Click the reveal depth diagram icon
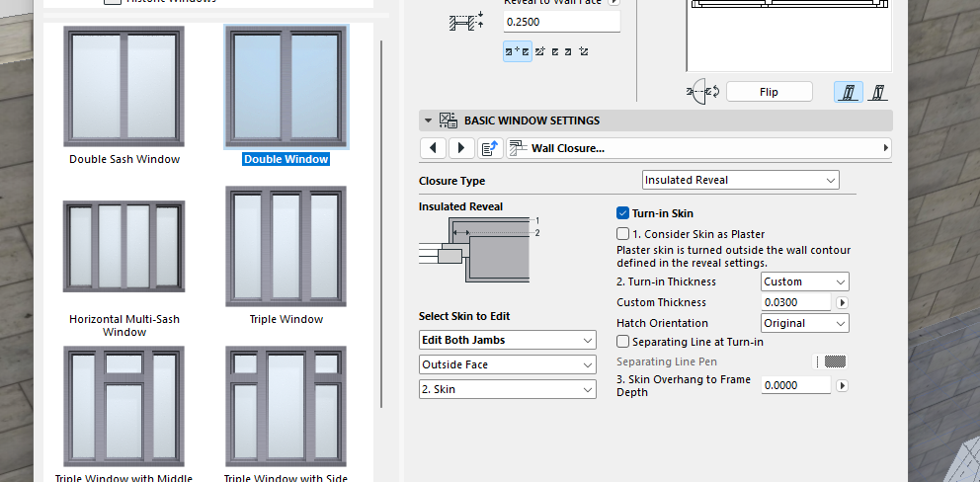This screenshot has height=482, width=980. 467,22
